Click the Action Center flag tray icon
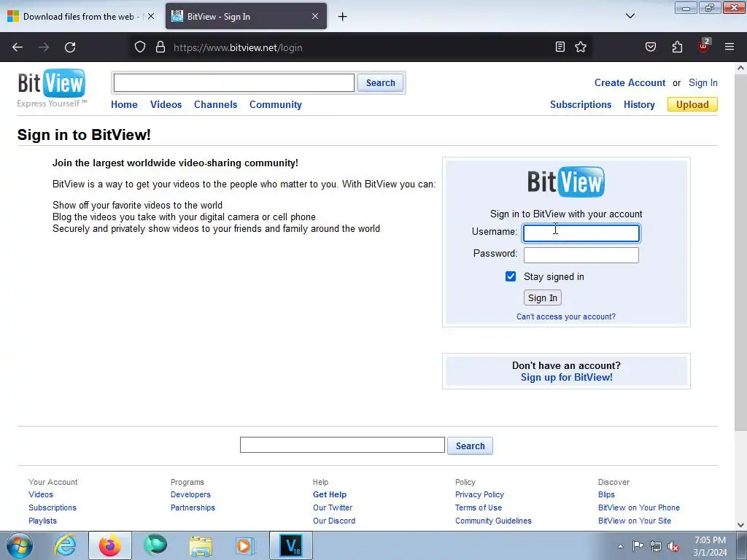 (638, 546)
